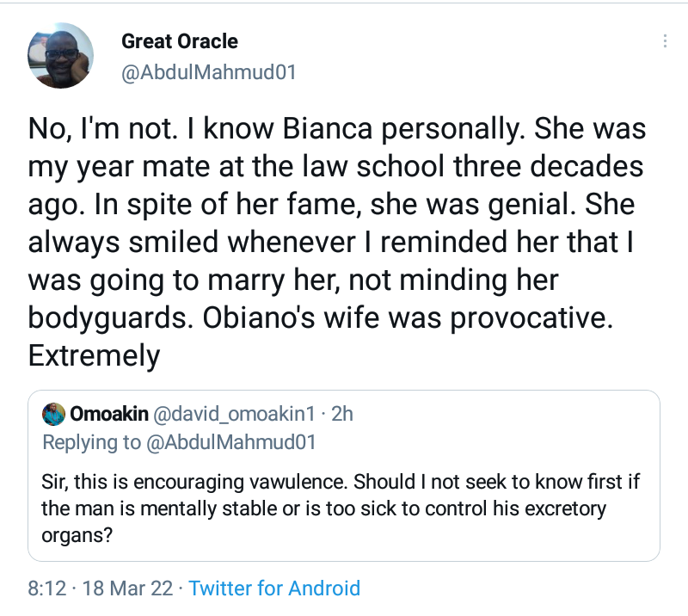688x616 pixels.
Task: Open the @AbdulMahmud01 handle below the display name
Action: 209,72
